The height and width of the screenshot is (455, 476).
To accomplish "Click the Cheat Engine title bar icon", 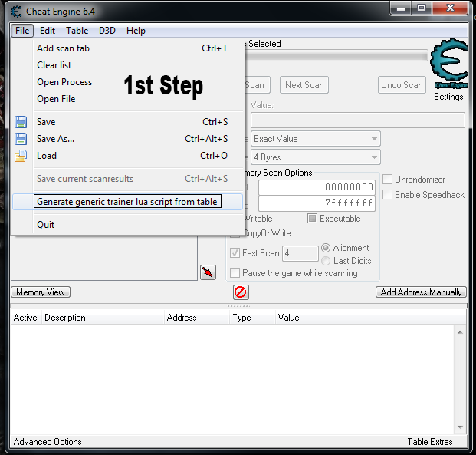I will coord(15,11).
